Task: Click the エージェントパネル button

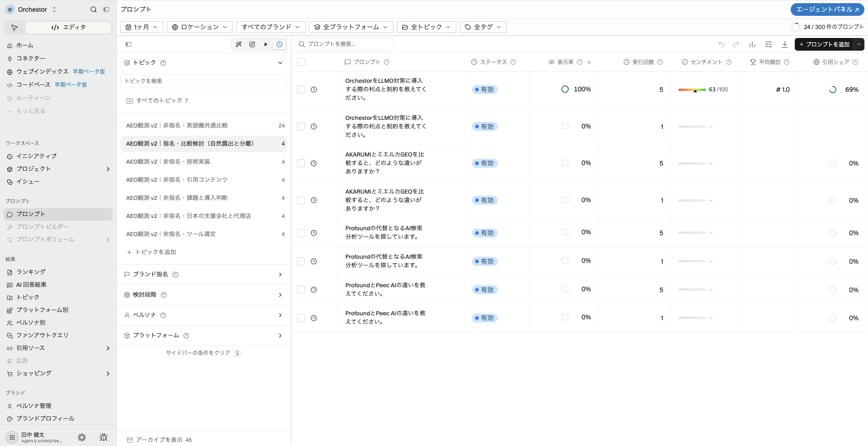Action: click(x=827, y=9)
